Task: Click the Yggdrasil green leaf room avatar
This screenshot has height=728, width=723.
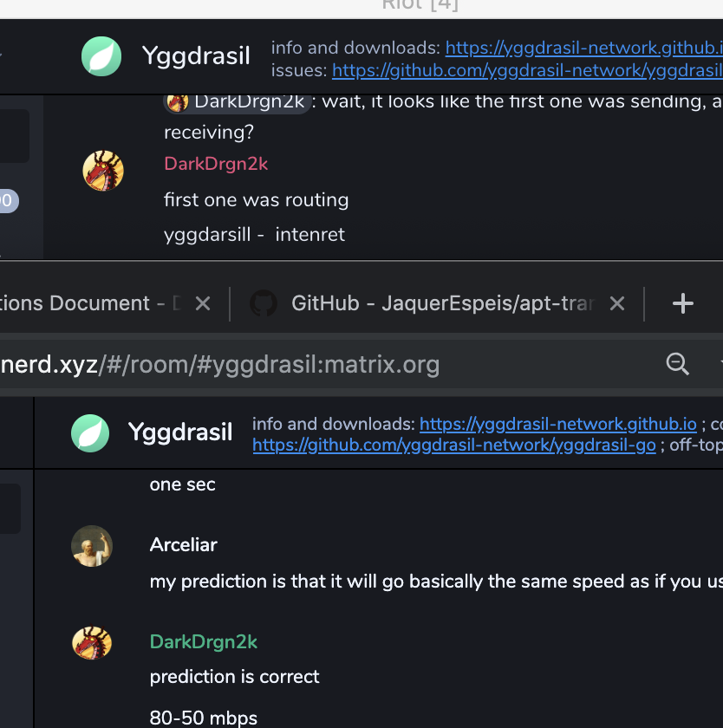Action: pyautogui.click(x=101, y=55)
